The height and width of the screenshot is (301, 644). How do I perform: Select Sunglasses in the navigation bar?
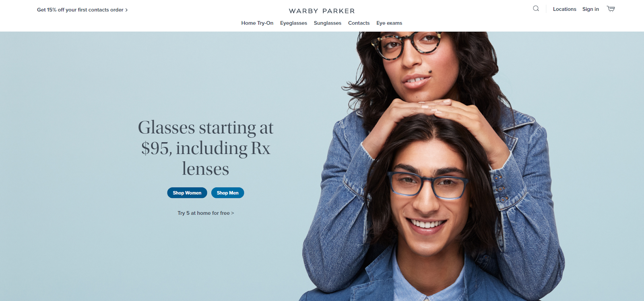click(x=328, y=23)
